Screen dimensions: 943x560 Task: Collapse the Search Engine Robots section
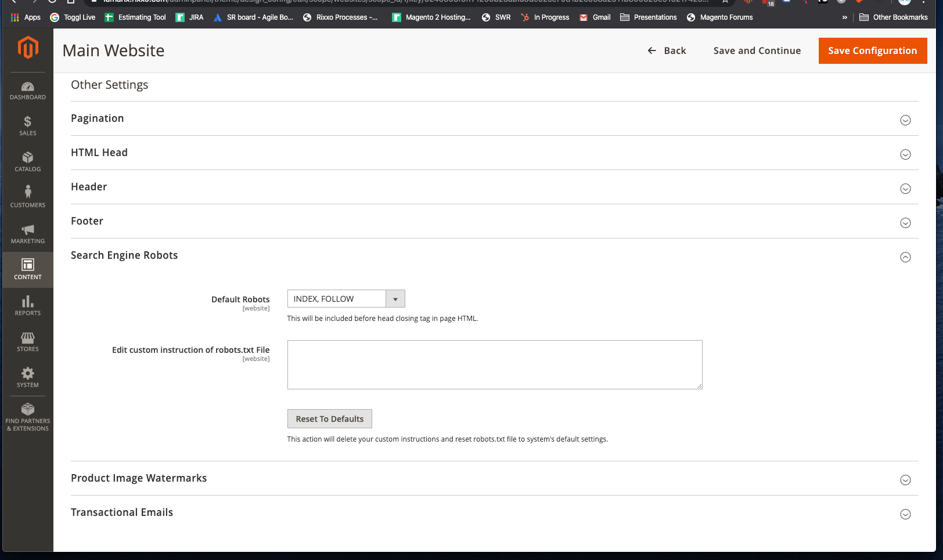(905, 257)
